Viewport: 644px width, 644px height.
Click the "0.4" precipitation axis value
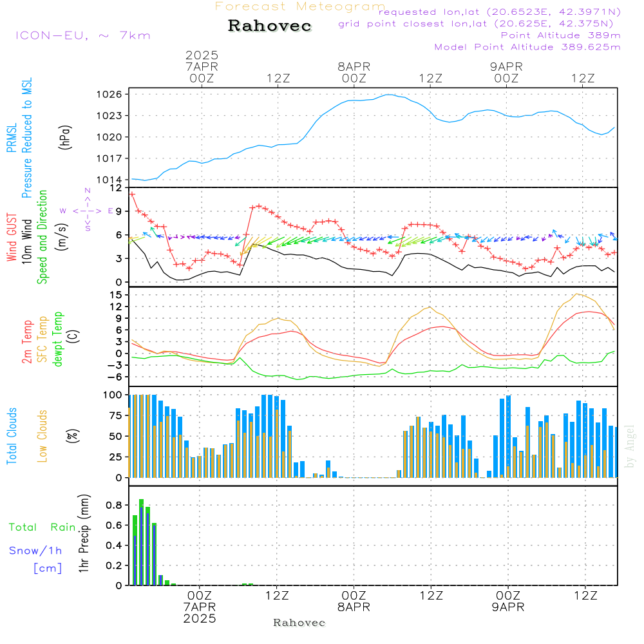point(114,545)
